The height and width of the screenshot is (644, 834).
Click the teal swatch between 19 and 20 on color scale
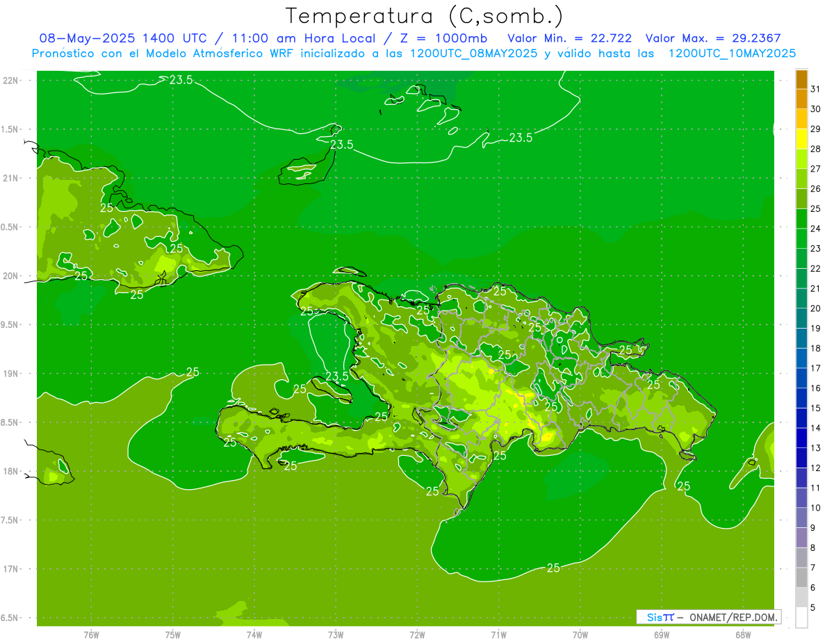point(801,318)
